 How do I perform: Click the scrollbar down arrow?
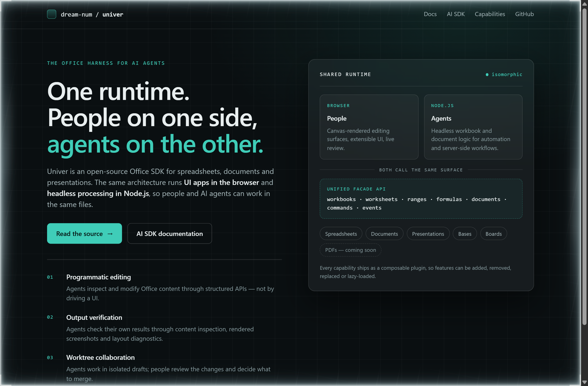[584, 382]
